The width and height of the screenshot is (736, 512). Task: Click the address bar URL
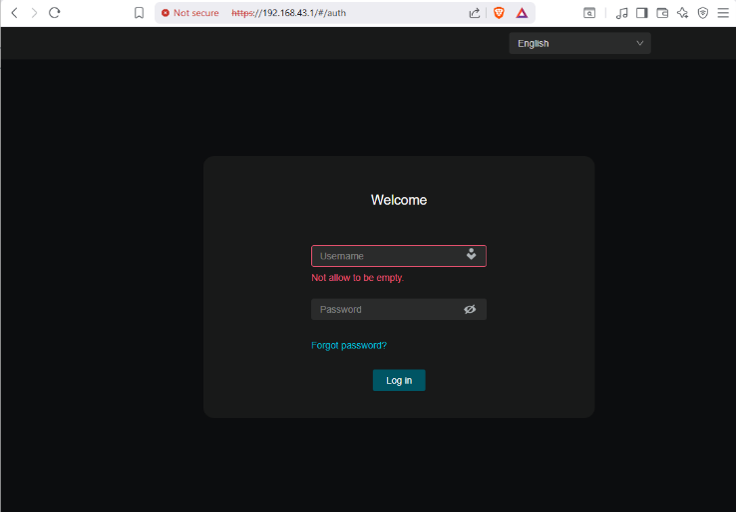[289, 13]
